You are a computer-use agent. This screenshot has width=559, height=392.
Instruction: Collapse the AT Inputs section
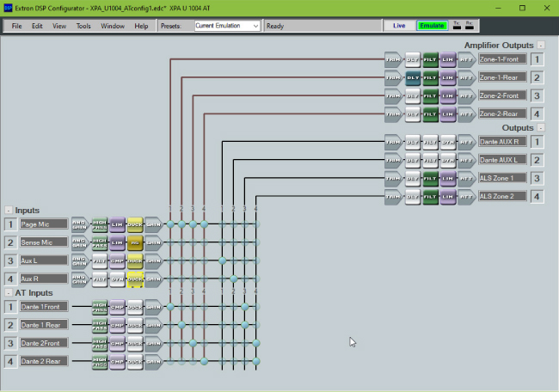[9, 293]
